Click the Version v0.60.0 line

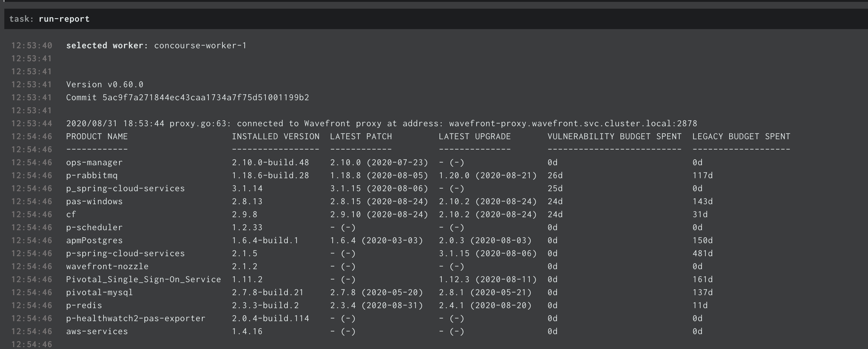[104, 84]
